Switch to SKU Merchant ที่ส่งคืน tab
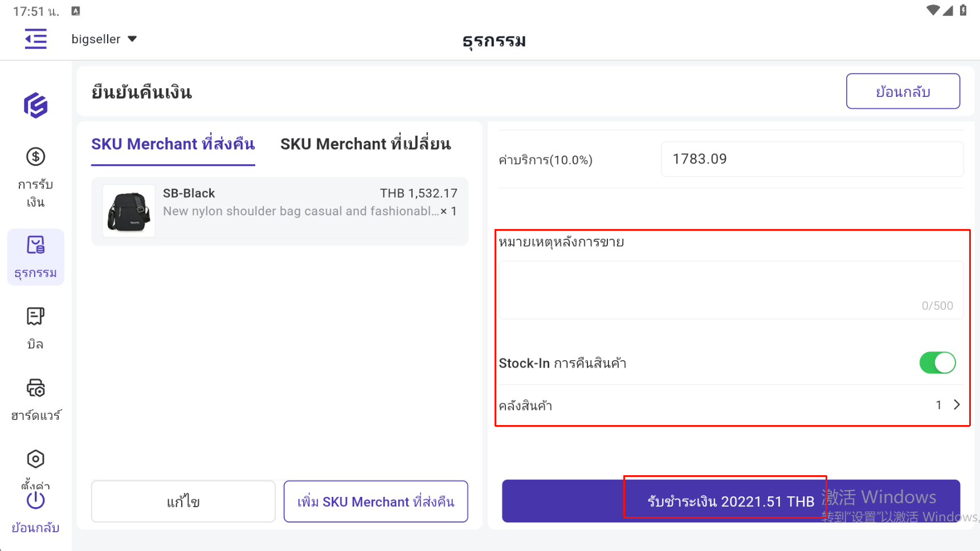The height and width of the screenshot is (551, 980). tap(173, 144)
